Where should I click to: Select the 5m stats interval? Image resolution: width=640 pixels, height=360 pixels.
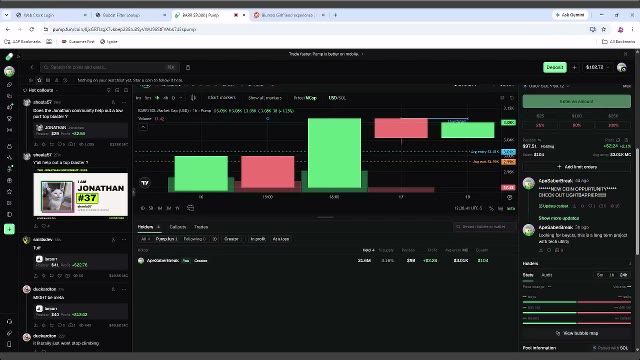click(600, 275)
